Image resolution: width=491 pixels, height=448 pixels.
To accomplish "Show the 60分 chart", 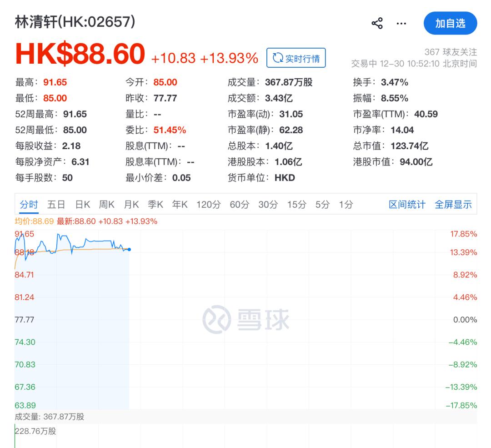I will point(240,204).
